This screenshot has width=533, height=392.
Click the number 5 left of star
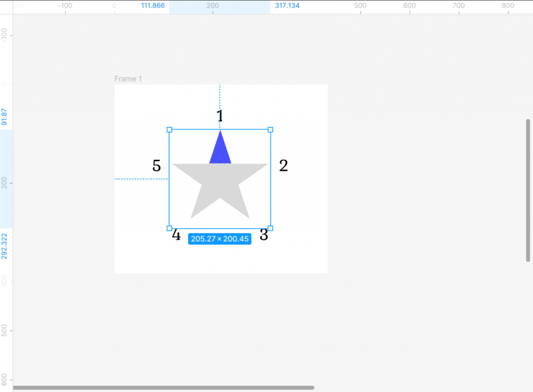[157, 166]
